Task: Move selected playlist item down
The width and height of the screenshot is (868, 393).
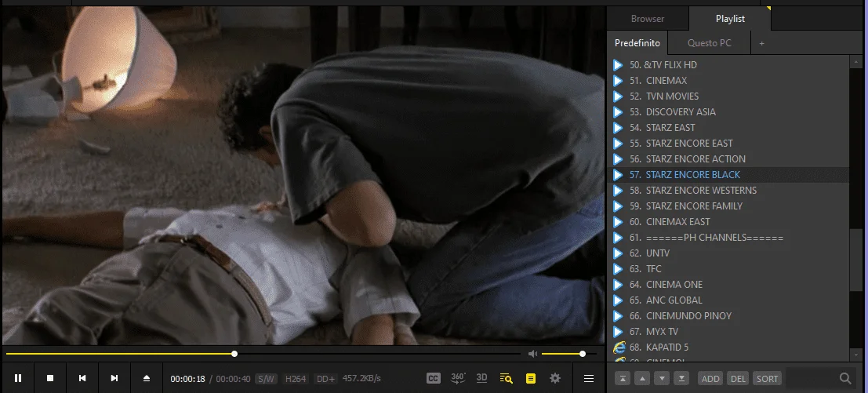Action: pyautogui.click(x=662, y=379)
